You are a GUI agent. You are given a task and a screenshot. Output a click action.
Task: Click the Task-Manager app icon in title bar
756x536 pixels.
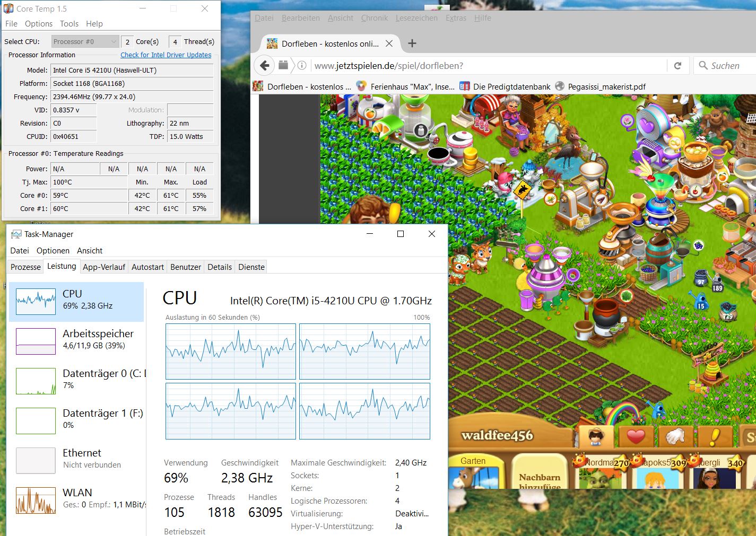pyautogui.click(x=16, y=234)
